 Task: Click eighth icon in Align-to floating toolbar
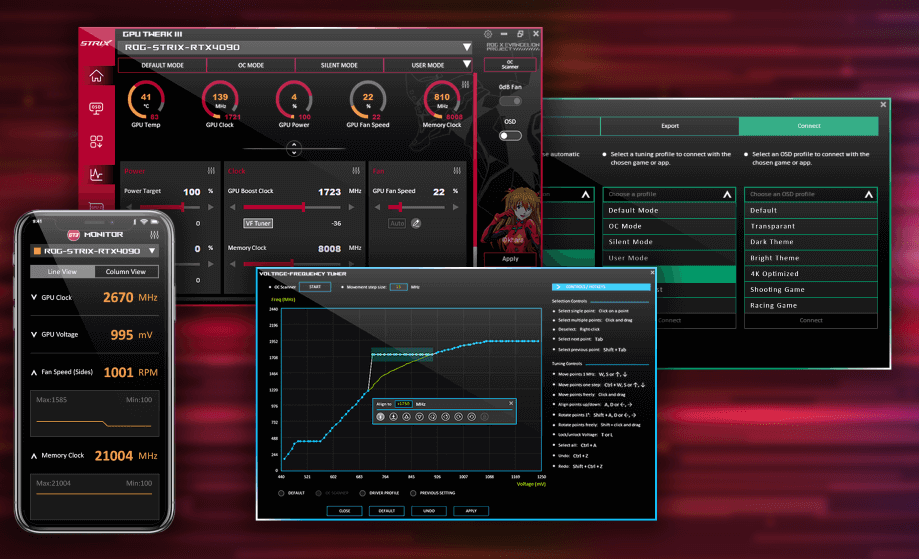pyautogui.click(x=471, y=417)
